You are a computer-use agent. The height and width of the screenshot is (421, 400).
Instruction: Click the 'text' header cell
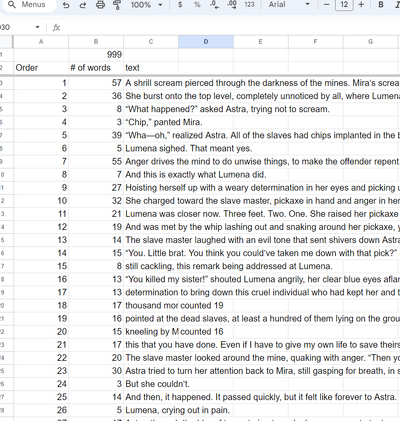point(151,68)
